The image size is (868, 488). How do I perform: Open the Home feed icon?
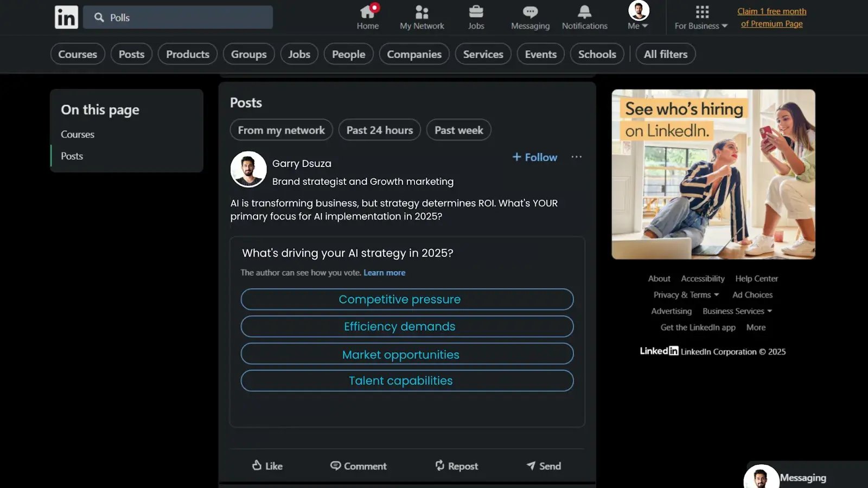(367, 12)
